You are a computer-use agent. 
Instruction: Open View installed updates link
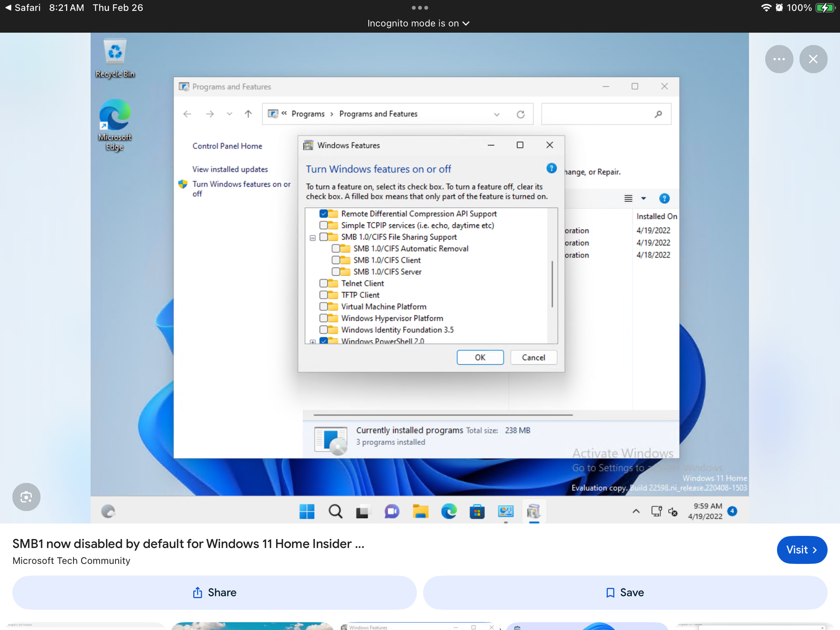tap(230, 169)
